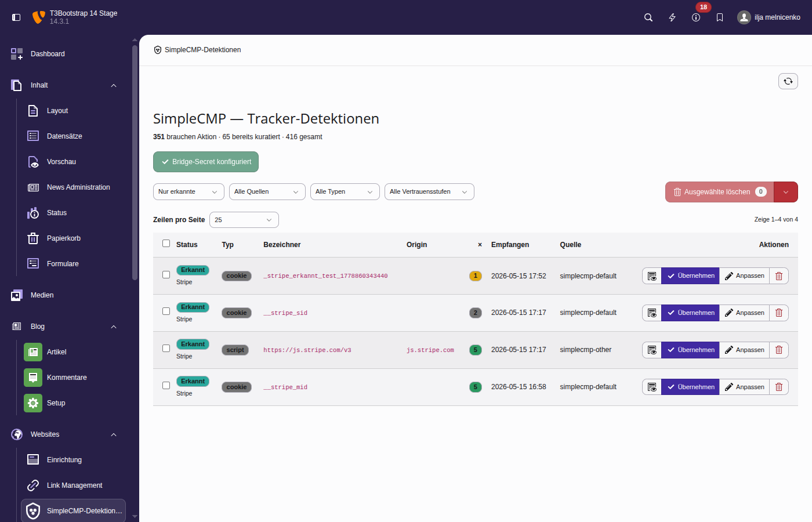Show details icon for _stripe_erkannt_test row
Viewport: 812px width, 522px height.
pyautogui.click(x=652, y=276)
